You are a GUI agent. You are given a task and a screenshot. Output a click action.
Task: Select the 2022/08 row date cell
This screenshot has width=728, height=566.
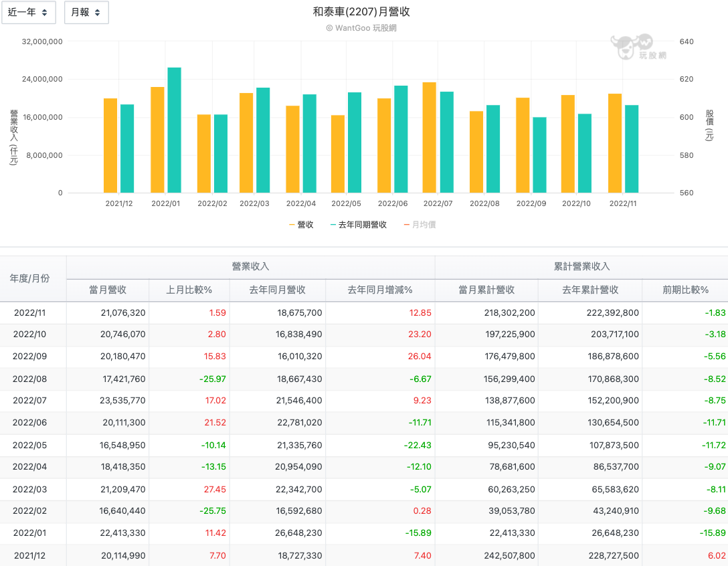pyautogui.click(x=29, y=379)
